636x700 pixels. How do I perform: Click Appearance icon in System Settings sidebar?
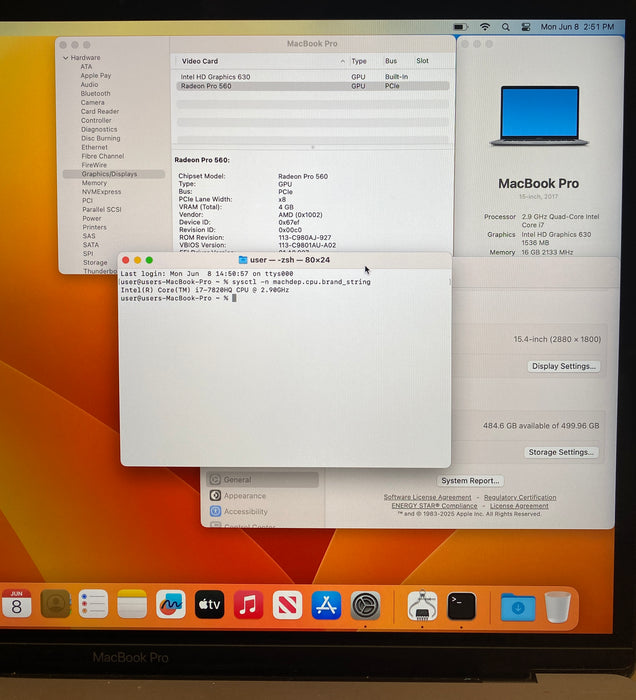click(215, 496)
